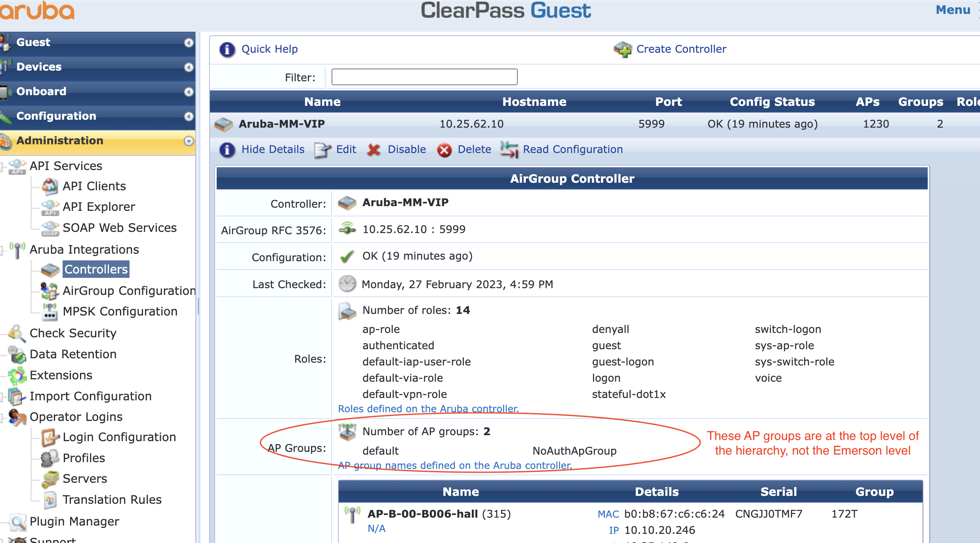The height and width of the screenshot is (543, 980).
Task: Click the Create Controller icon
Action: click(x=623, y=49)
